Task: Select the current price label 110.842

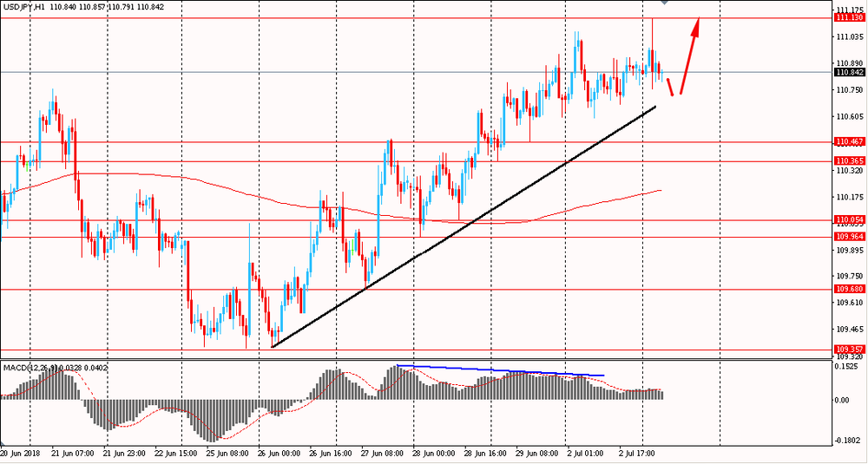Action: 849,73
